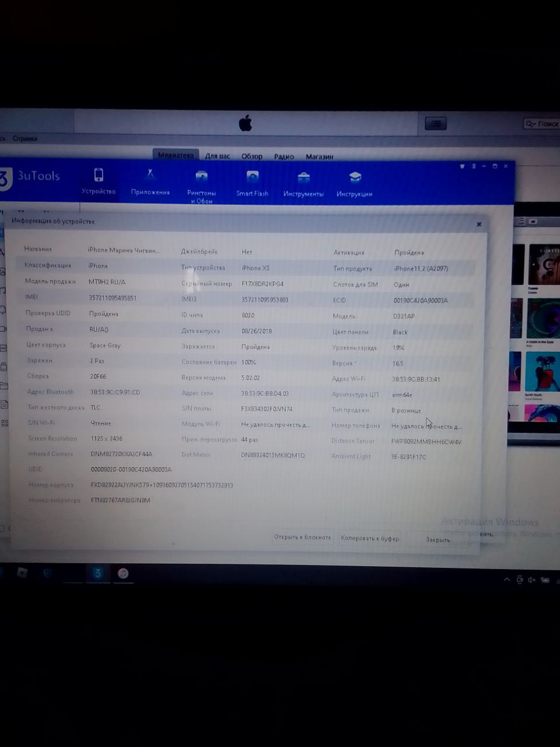Select the battery state value "100%"

click(249, 362)
